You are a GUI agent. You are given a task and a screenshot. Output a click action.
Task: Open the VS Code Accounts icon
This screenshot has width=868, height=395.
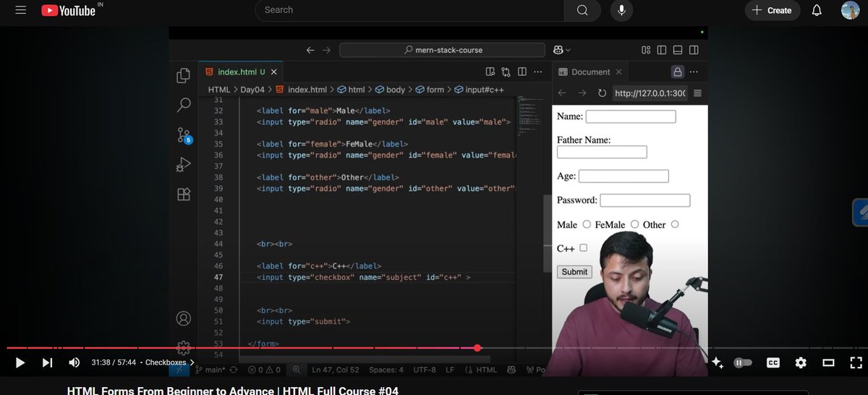coord(184,318)
